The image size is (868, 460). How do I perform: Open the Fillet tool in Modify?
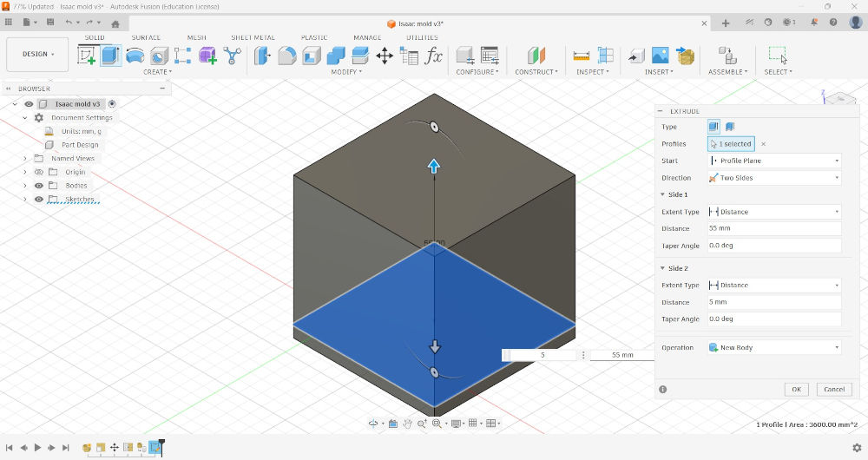[286, 56]
